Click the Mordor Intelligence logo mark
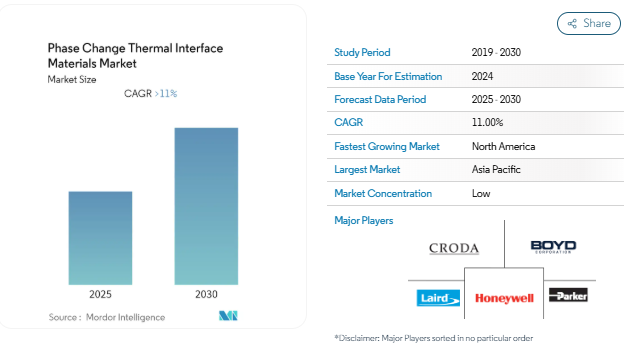The width and height of the screenshot is (624, 364). click(228, 316)
